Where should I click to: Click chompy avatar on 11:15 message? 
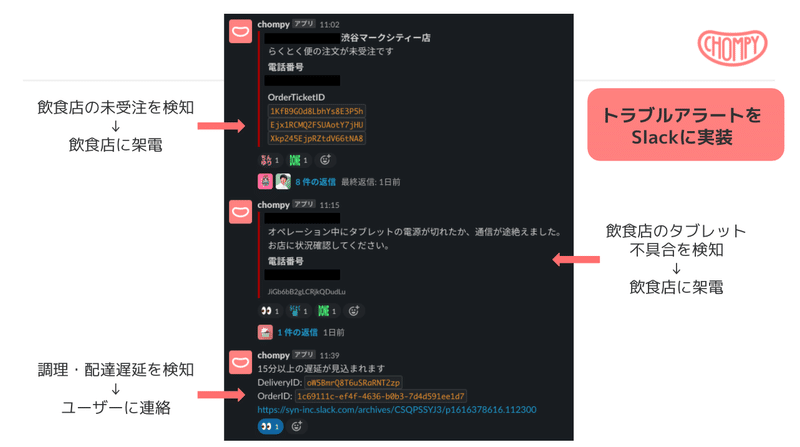(240, 212)
